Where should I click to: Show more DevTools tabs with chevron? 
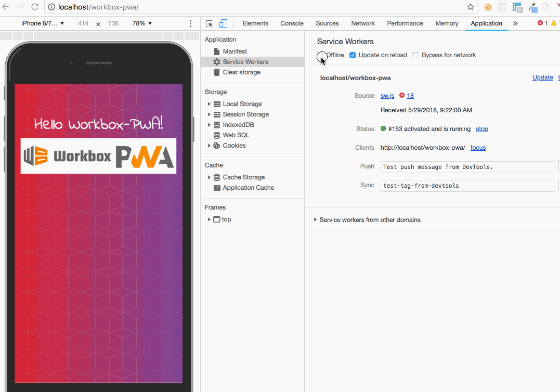(x=515, y=23)
